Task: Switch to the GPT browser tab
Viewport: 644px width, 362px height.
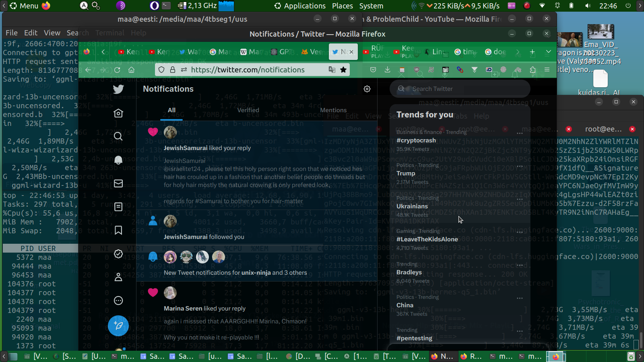Action: 281,52
